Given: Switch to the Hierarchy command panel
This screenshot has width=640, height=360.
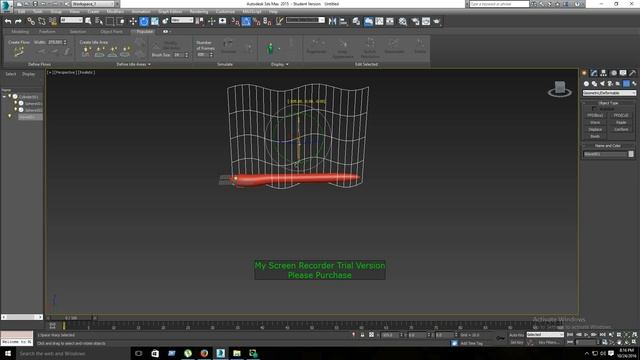Looking at the screenshot, I should point(603,73).
